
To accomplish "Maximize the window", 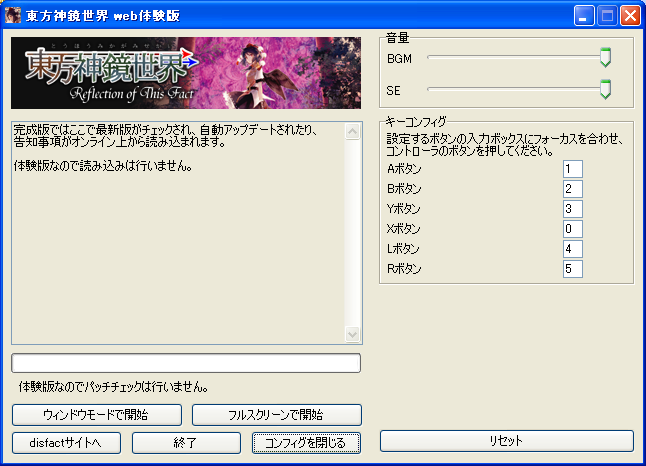I will (607, 15).
